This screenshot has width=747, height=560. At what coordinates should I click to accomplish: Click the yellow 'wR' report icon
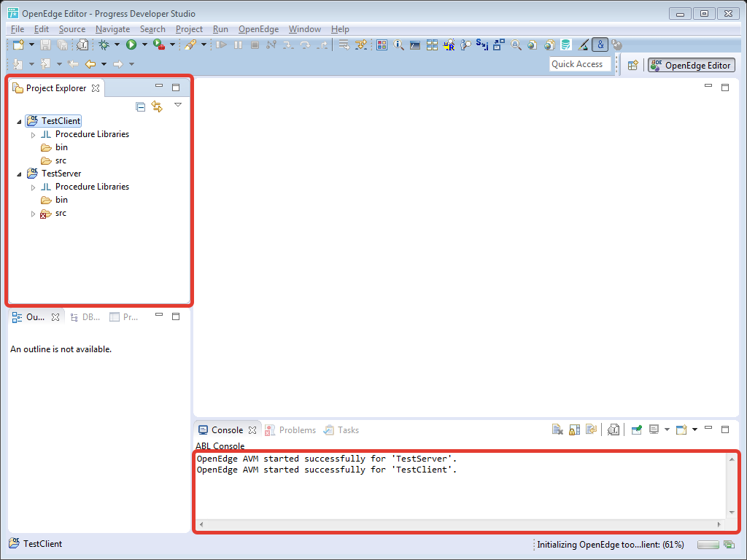click(x=449, y=44)
